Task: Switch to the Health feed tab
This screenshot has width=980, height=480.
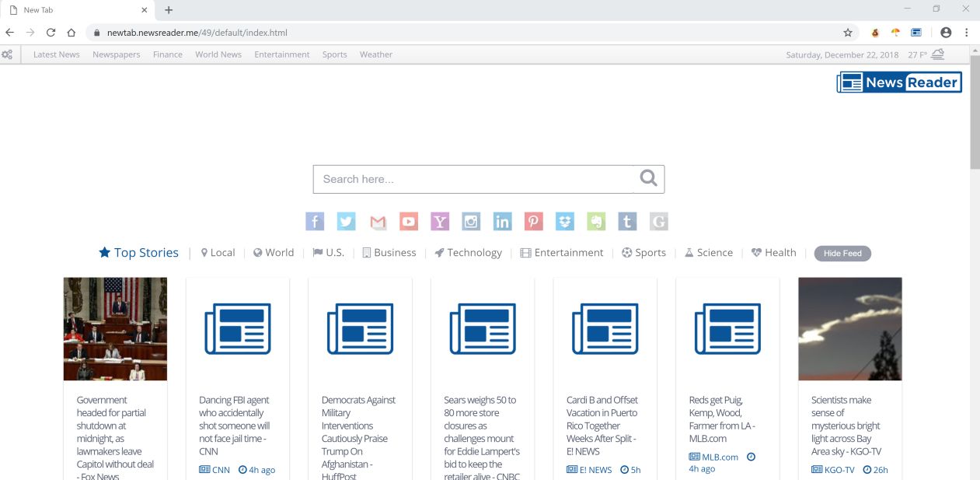Action: 773,253
